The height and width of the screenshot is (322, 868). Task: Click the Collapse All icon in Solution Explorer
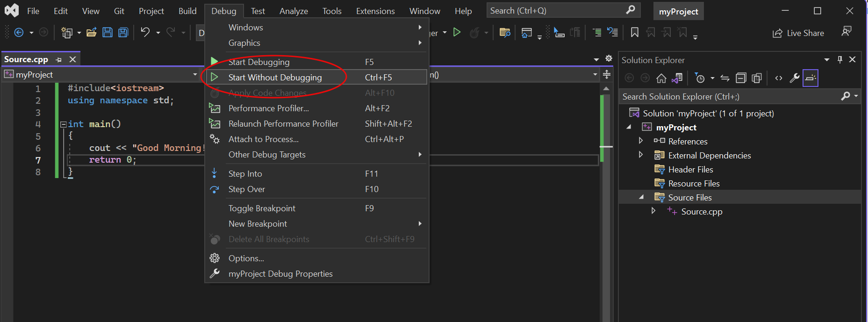tap(741, 78)
